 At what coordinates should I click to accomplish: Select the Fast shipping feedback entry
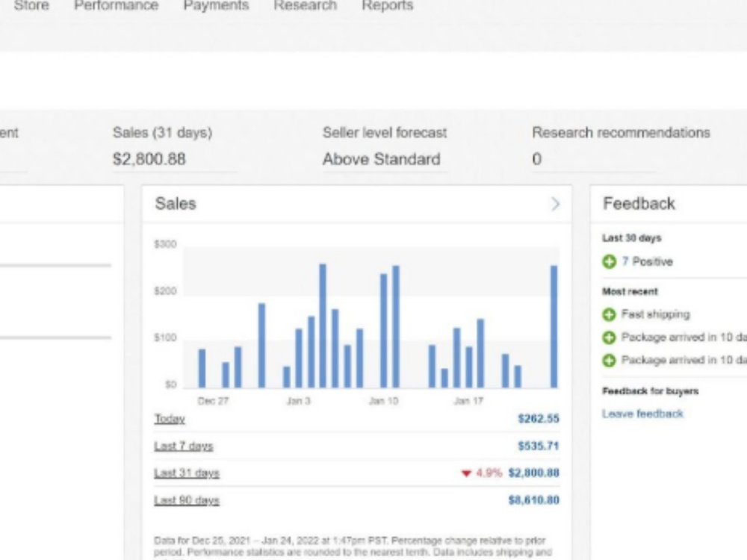click(655, 314)
